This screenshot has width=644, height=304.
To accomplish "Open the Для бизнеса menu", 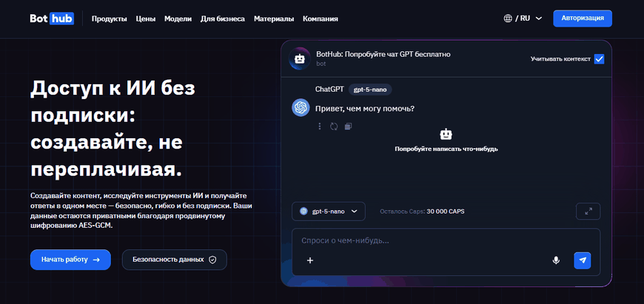I will 223,19.
